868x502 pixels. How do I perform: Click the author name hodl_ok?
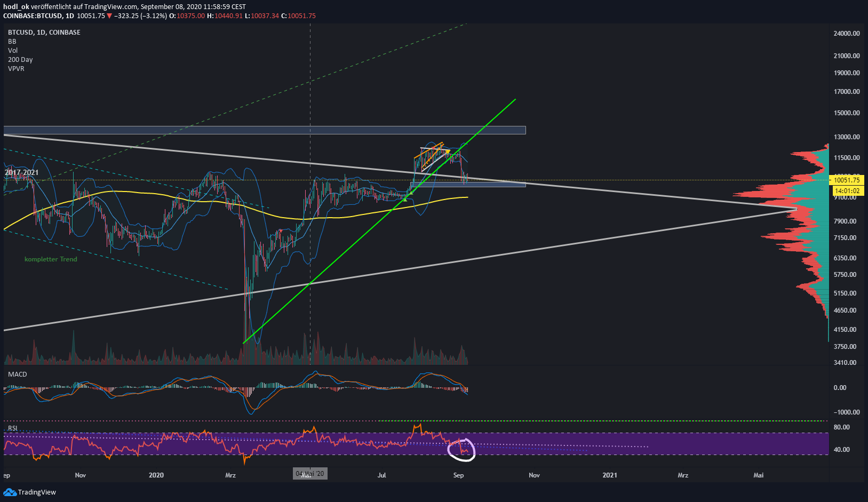16,7
